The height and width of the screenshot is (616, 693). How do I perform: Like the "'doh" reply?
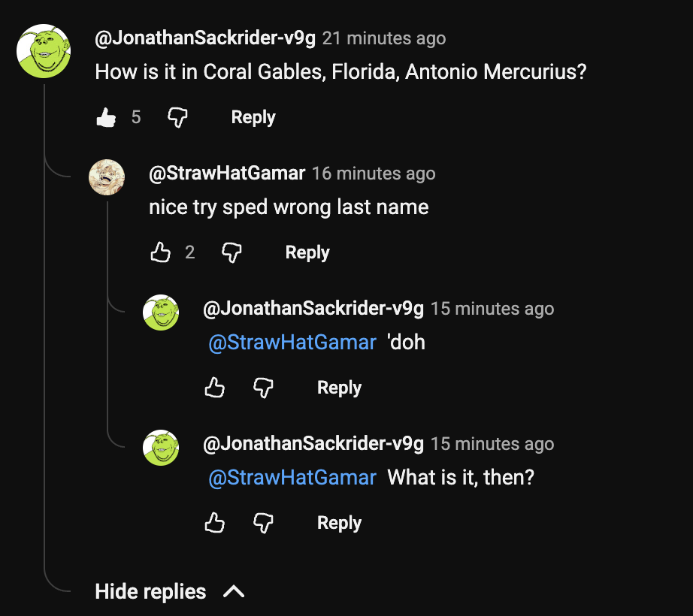click(x=215, y=388)
